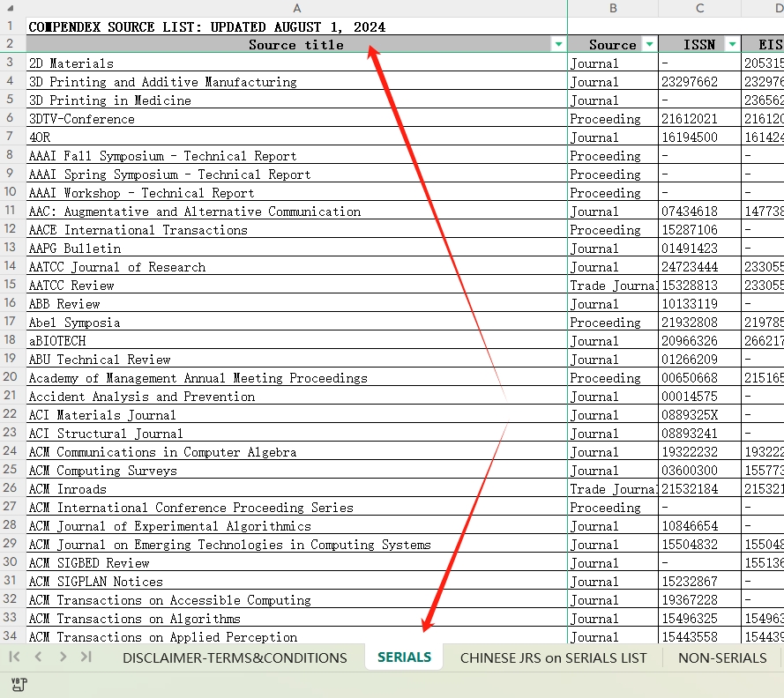784x698 pixels.
Task: Select AAC: Augmentative and Alternative Communication
Action: (296, 211)
